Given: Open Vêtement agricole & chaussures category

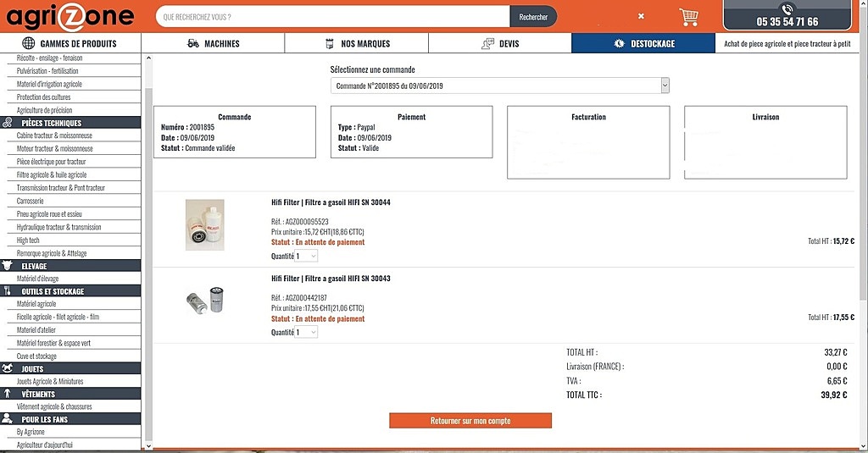Looking at the screenshot, I should point(54,406).
